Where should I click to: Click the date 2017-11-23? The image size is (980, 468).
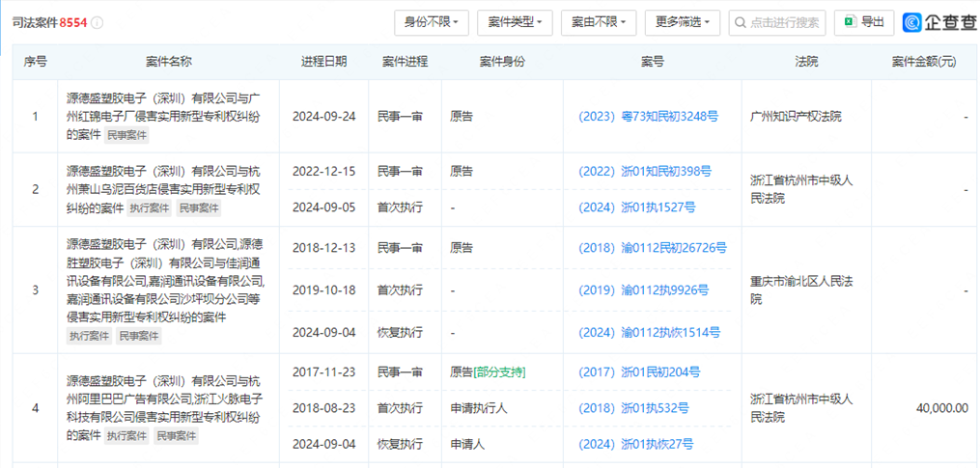coord(323,372)
